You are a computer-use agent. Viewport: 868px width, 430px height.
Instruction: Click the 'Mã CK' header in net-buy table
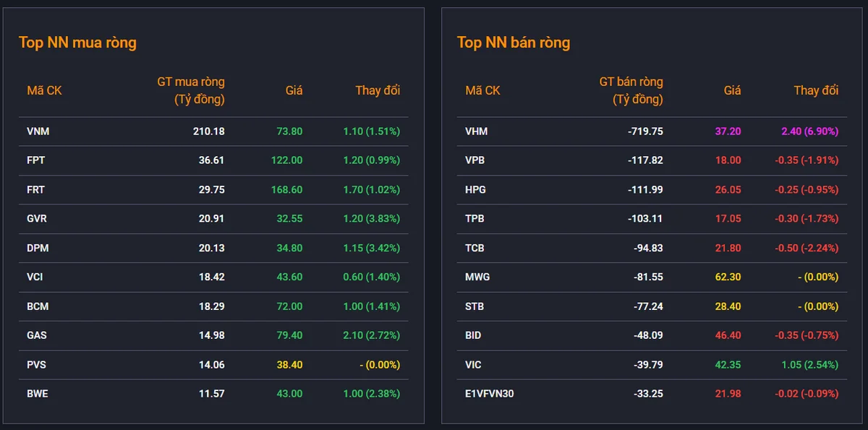[44, 91]
